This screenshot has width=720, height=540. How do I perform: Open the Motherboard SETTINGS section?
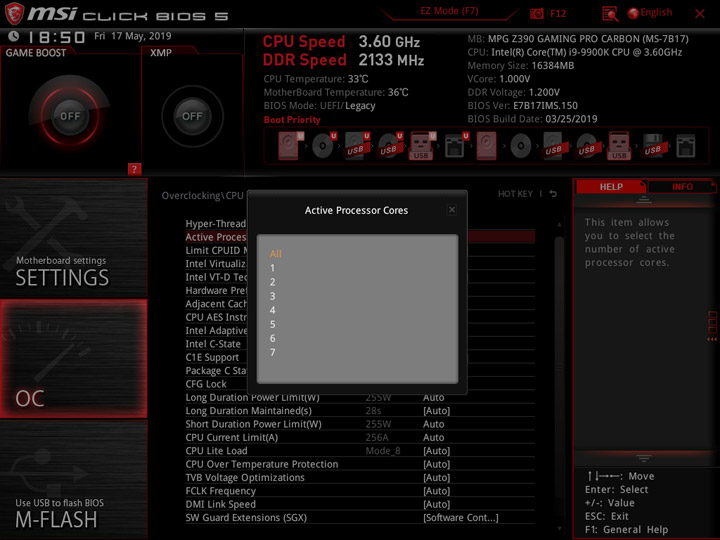point(73,238)
